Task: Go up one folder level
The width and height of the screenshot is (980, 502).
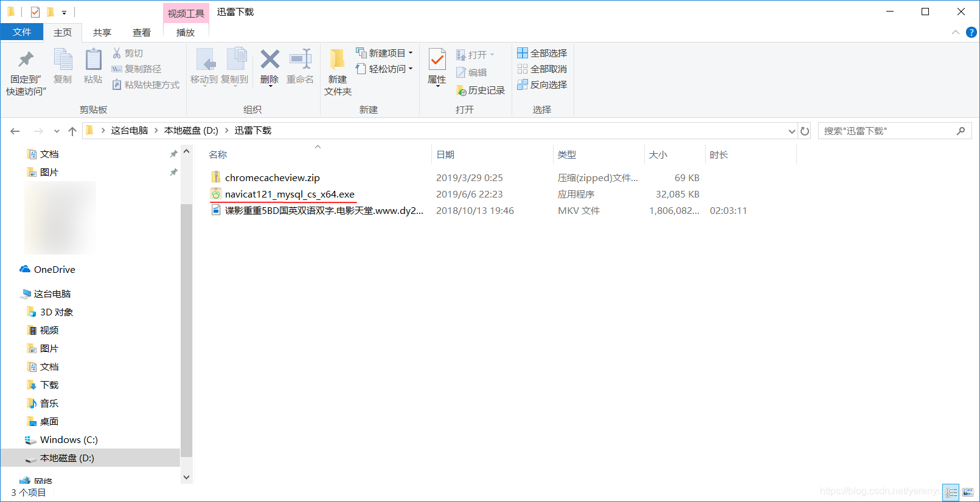Action: tap(72, 131)
